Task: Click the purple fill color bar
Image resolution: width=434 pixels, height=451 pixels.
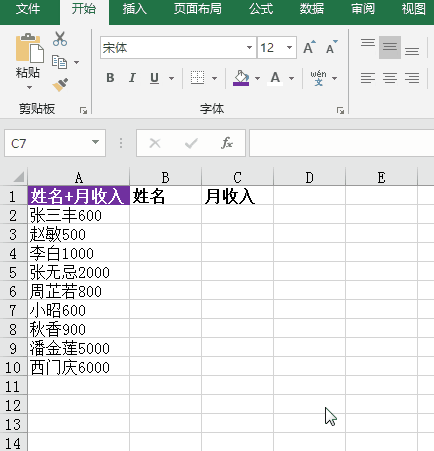Action: coord(241,84)
